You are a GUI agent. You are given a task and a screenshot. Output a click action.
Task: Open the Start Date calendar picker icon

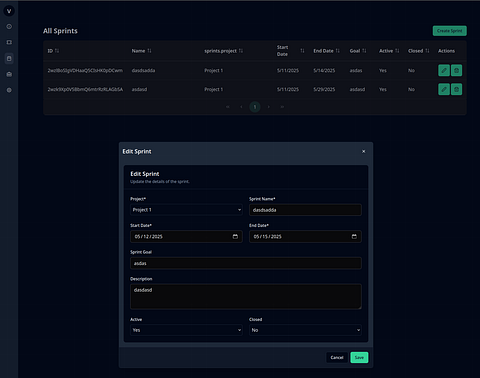235,236
